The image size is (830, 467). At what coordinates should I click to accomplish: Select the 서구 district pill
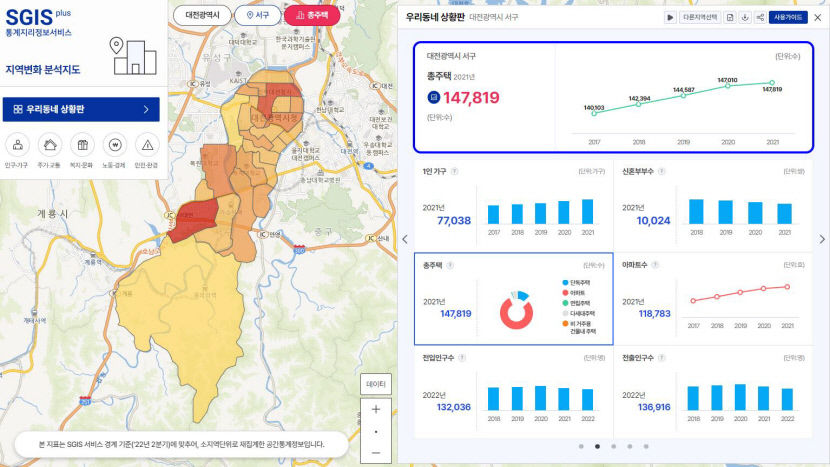click(x=258, y=15)
